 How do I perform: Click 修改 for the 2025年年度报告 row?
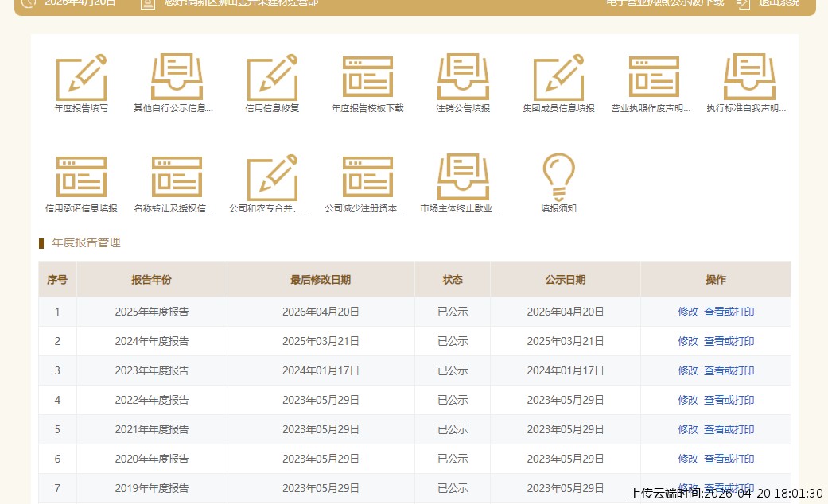688,312
